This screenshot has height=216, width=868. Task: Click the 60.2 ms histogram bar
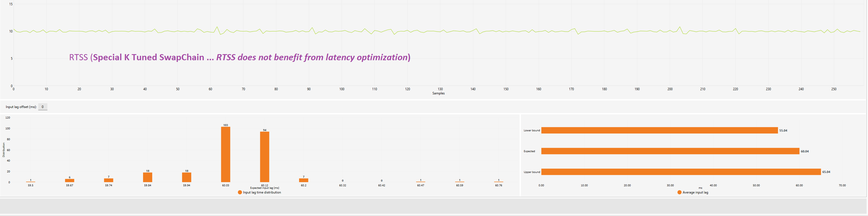coord(304,180)
